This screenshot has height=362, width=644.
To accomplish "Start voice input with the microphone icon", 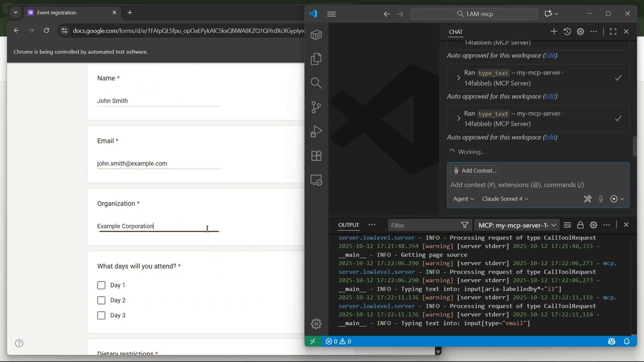I will click(x=601, y=199).
